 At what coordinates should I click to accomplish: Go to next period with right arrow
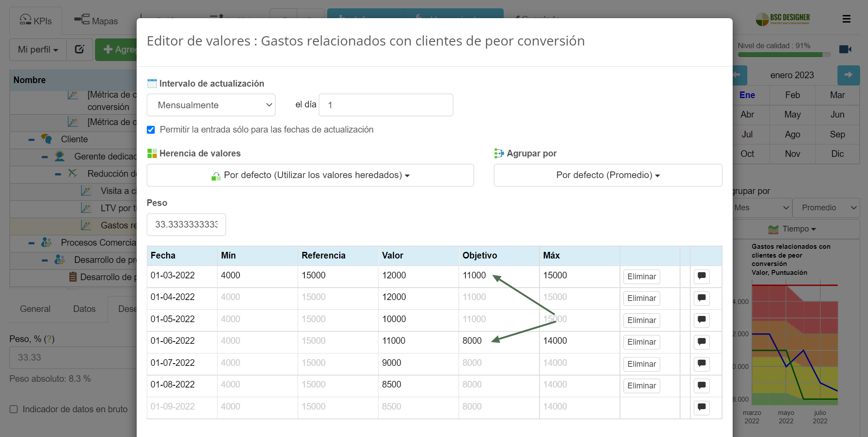[x=848, y=75]
